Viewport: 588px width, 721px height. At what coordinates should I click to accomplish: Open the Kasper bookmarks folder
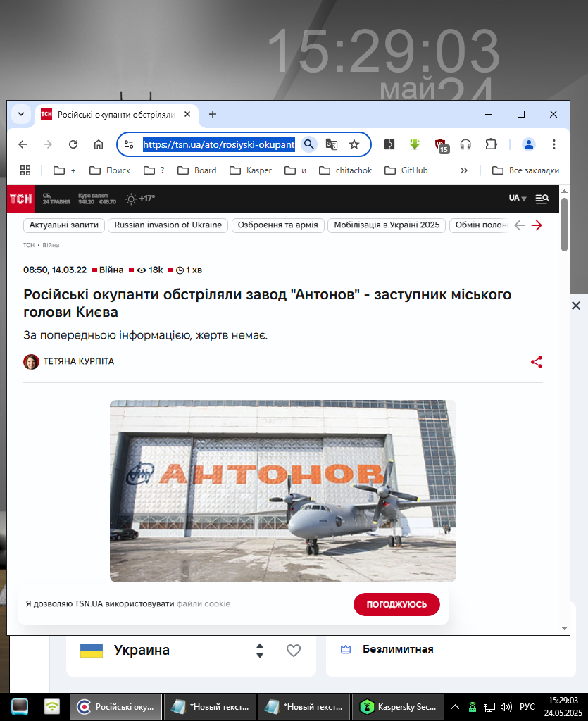coord(251,170)
